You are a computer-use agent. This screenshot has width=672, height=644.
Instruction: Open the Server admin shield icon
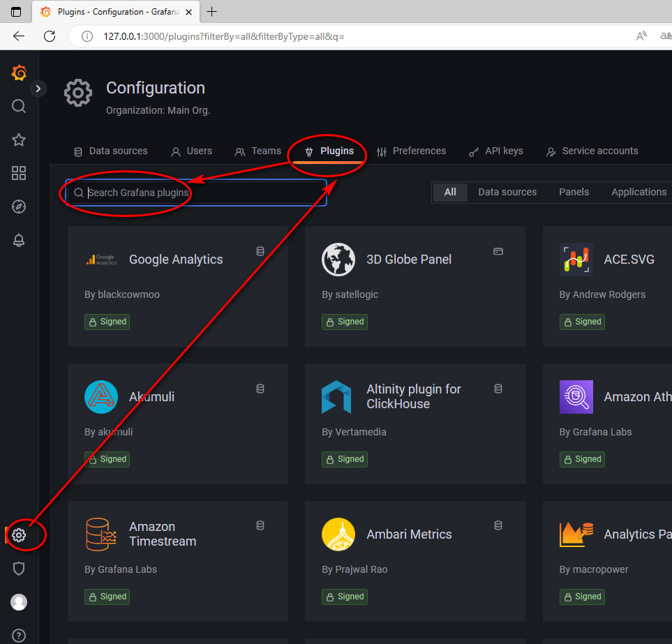(19, 569)
